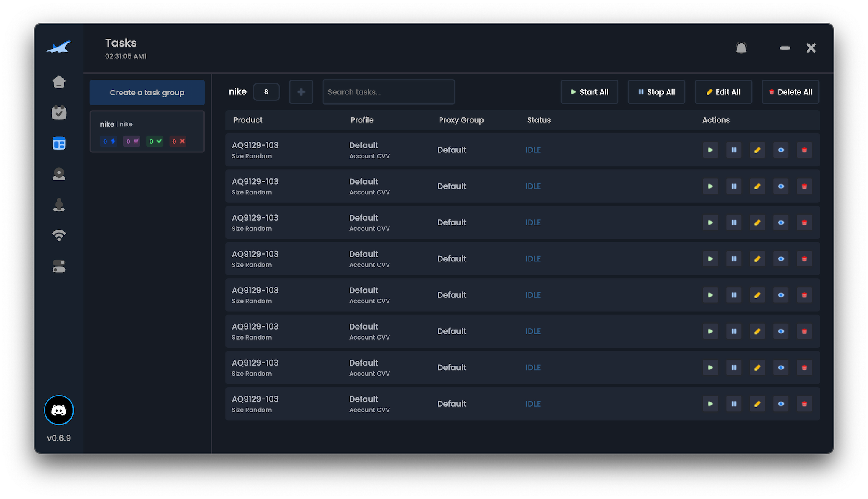Open notifications via the bell icon
This screenshot has width=868, height=499.
click(x=741, y=48)
